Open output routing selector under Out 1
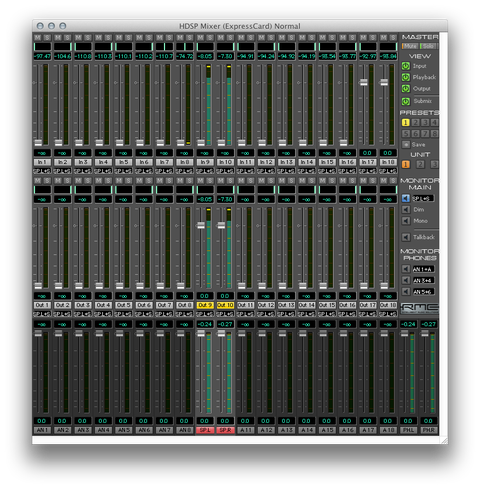 42,314
